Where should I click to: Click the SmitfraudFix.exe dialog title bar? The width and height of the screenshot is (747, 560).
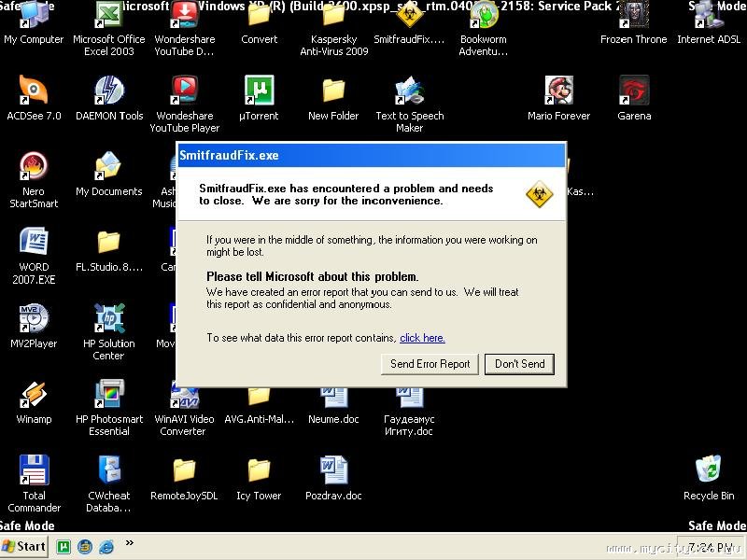pos(372,155)
